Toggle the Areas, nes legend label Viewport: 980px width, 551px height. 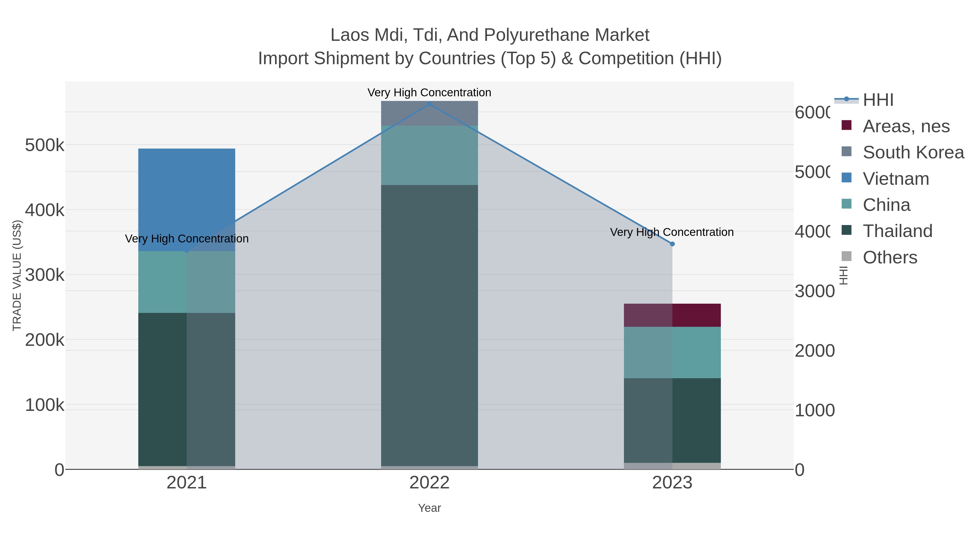tap(906, 126)
